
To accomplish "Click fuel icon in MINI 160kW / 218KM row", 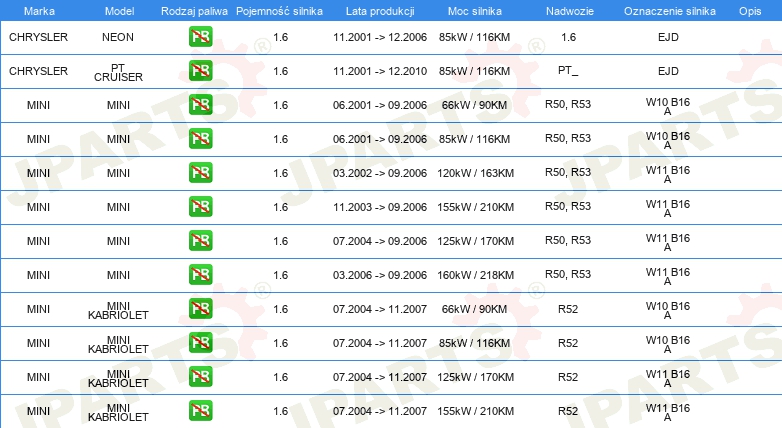I will point(200,274).
